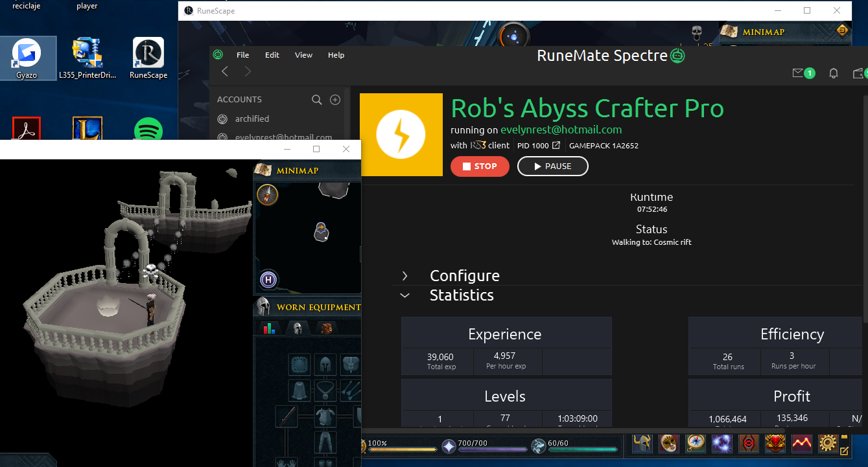Viewport: 868px width, 467px height.
Task: Click the minimap compass in small RuneScape window
Action: (x=267, y=194)
